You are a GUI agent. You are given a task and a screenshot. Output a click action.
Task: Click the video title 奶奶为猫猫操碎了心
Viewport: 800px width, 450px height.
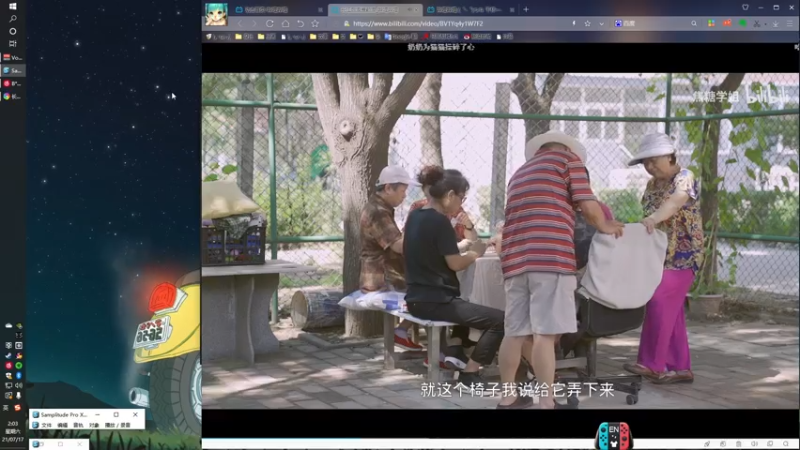(x=441, y=47)
